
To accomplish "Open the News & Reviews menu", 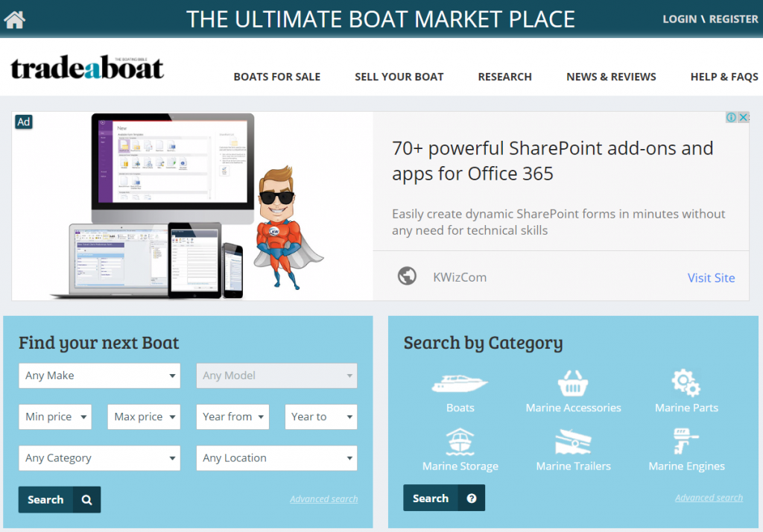I will pyautogui.click(x=611, y=77).
